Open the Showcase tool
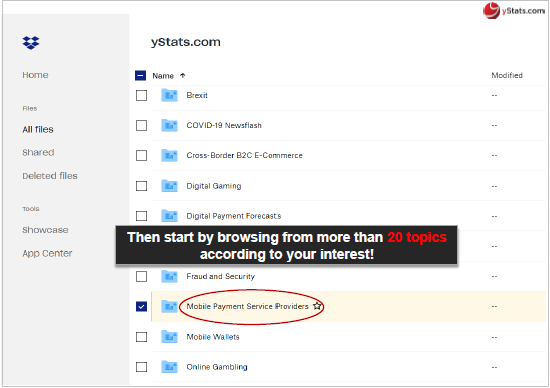 (x=45, y=230)
